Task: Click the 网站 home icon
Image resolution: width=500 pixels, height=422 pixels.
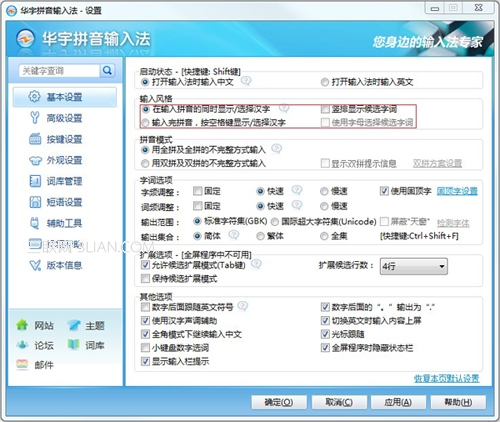Action: pos(22,325)
